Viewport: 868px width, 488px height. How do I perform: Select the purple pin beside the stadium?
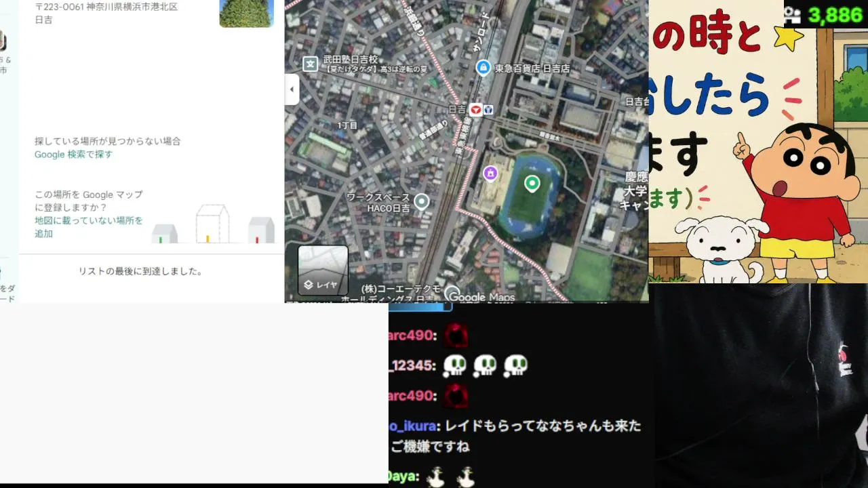(490, 174)
